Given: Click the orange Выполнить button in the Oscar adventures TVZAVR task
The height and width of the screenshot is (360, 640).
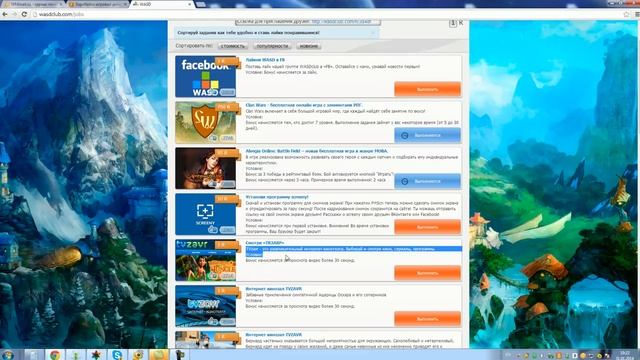Looking at the screenshot, I should (427, 319).
